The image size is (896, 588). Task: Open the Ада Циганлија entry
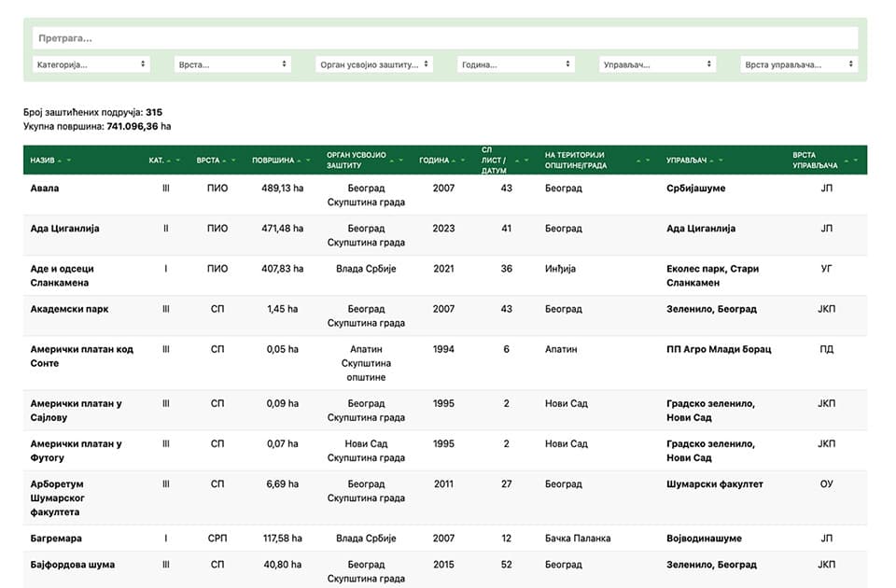tap(64, 229)
